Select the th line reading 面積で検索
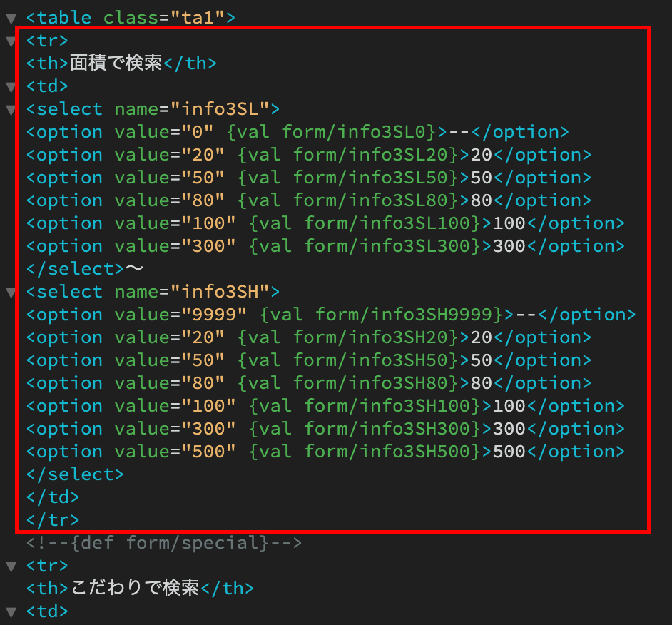The width and height of the screenshot is (672, 625). (121, 63)
